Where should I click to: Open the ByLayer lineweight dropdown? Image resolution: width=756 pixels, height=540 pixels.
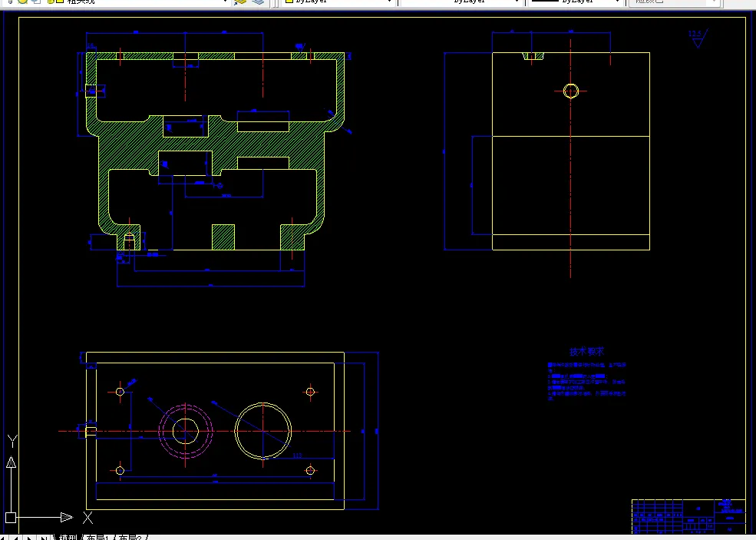(575, 2)
